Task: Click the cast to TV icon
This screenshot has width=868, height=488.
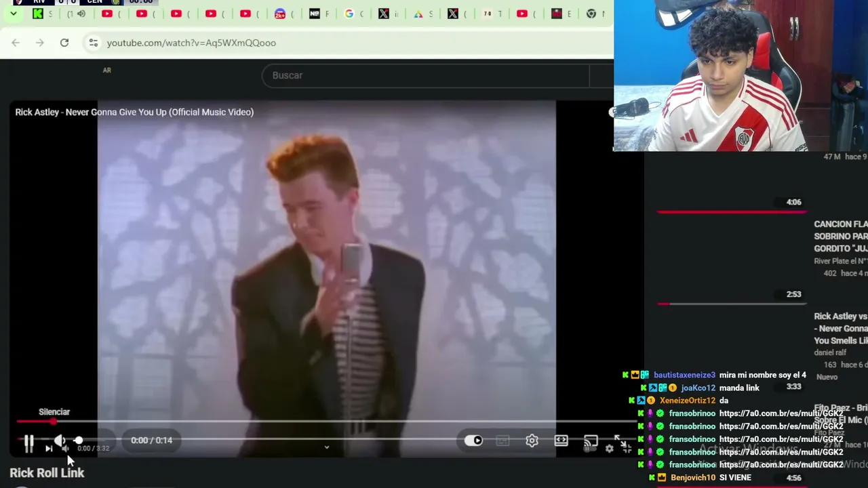Action: click(591, 441)
